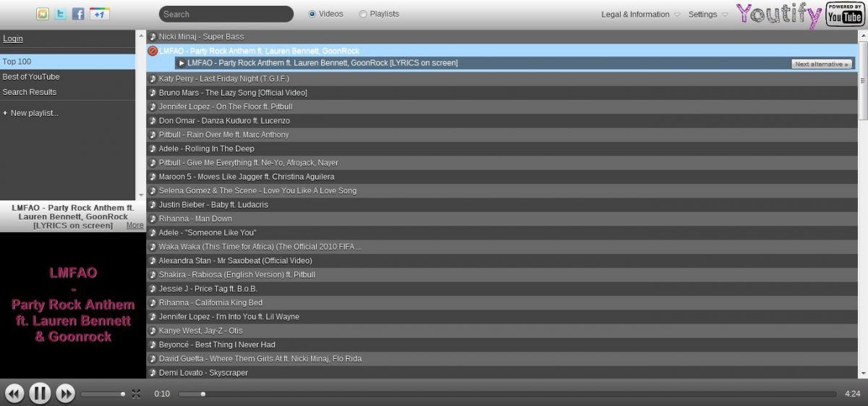The height and width of the screenshot is (406, 868).
Task: Adjust the volume slider
Action: pos(103,394)
